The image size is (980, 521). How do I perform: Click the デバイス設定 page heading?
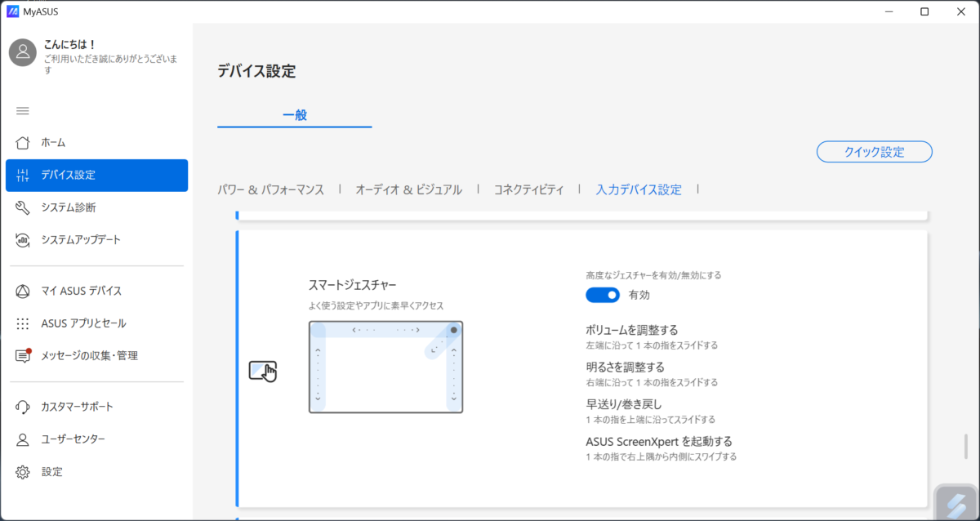256,71
